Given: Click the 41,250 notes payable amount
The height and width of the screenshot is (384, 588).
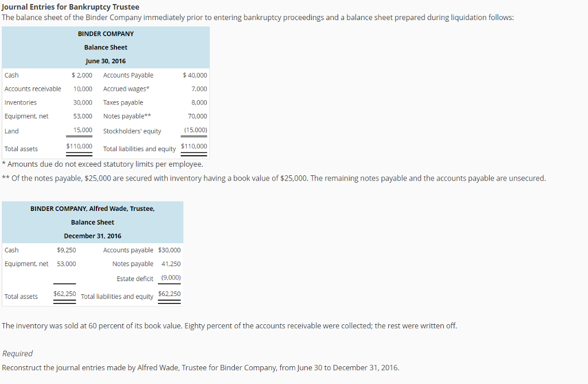Looking at the screenshot, I should [x=171, y=264].
